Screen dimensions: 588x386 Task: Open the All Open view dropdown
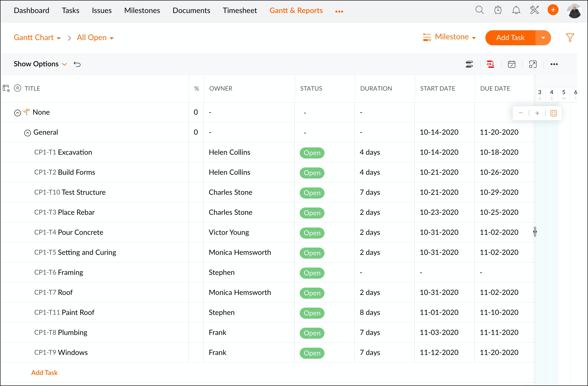click(x=95, y=38)
